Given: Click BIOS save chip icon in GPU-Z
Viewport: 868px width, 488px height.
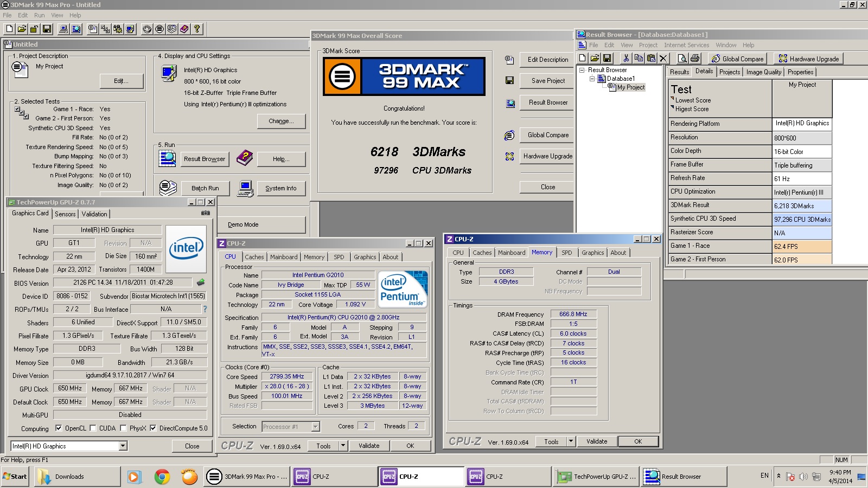Looking at the screenshot, I should point(201,282).
